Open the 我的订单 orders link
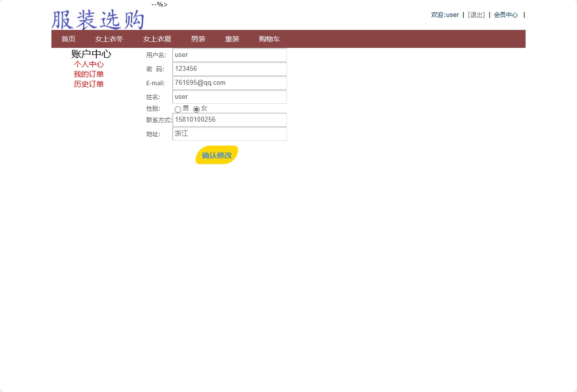 (88, 74)
